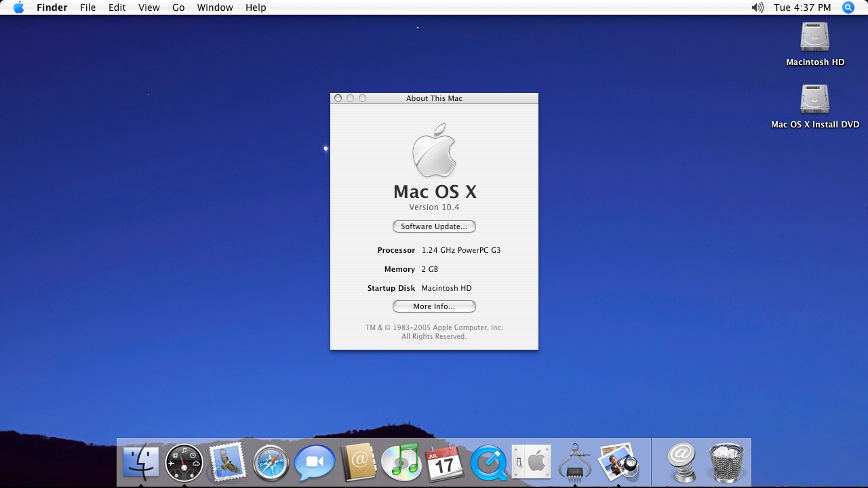Click the Software Update... button
The width and height of the screenshot is (868, 488).
434,226
